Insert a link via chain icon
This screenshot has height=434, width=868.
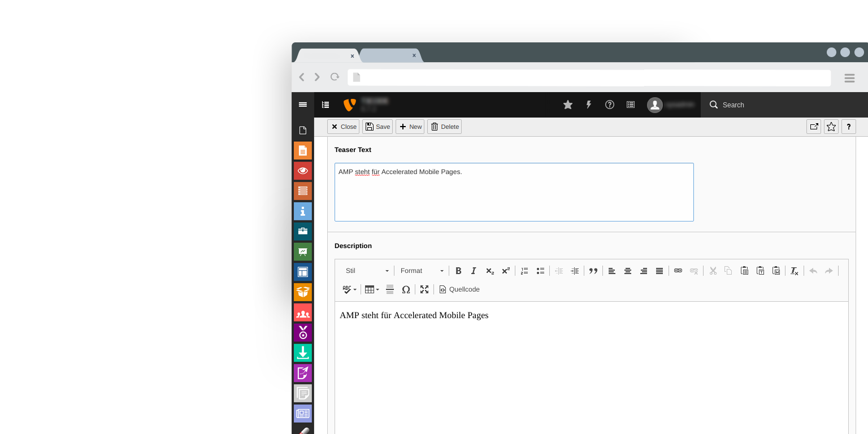678,271
